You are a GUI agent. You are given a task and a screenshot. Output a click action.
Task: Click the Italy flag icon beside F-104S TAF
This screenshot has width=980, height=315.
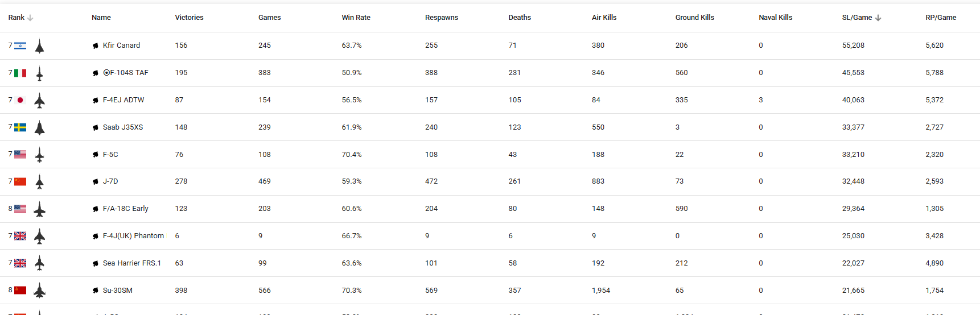20,73
